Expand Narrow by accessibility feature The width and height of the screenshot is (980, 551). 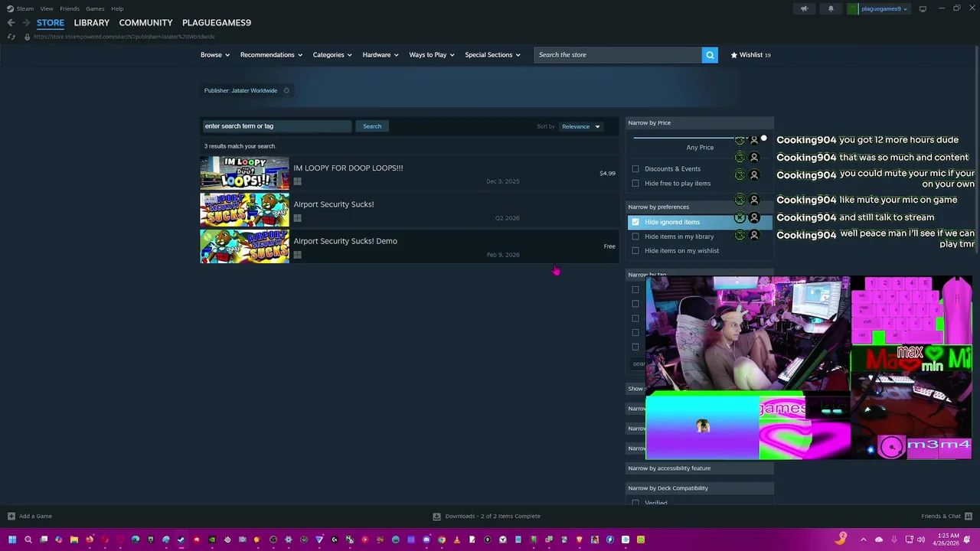(x=700, y=468)
